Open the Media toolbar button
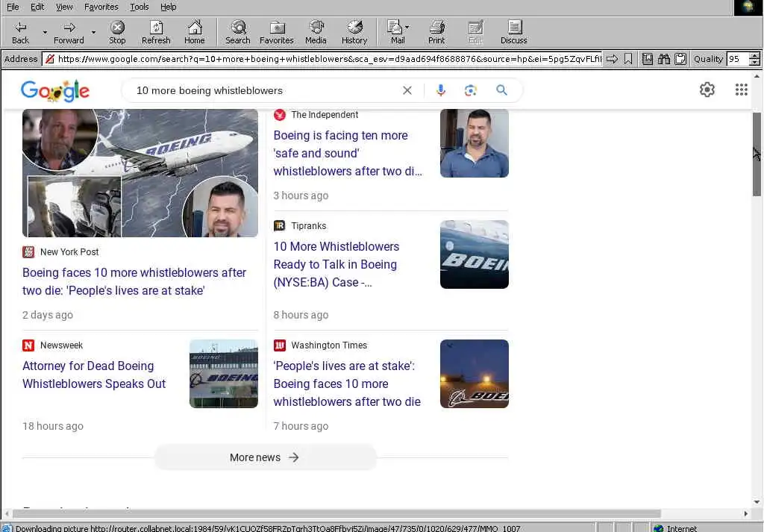The image size is (764, 532). pos(316,33)
